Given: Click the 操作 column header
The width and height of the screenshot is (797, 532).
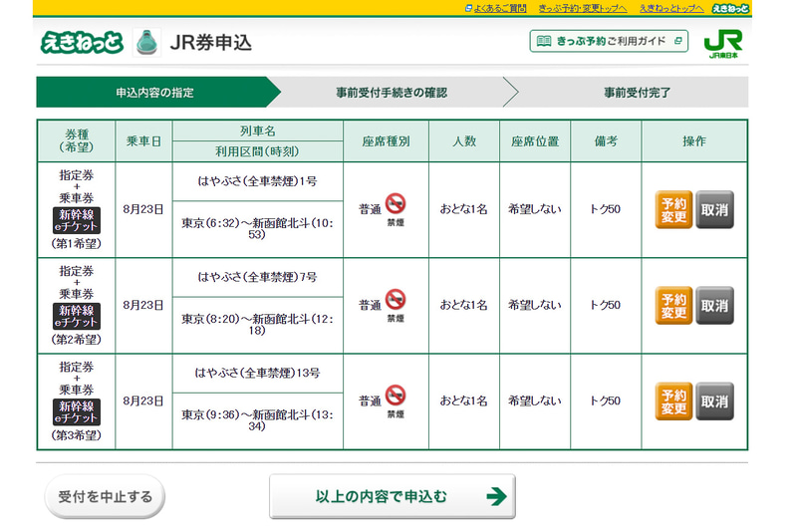Looking at the screenshot, I should [x=694, y=141].
